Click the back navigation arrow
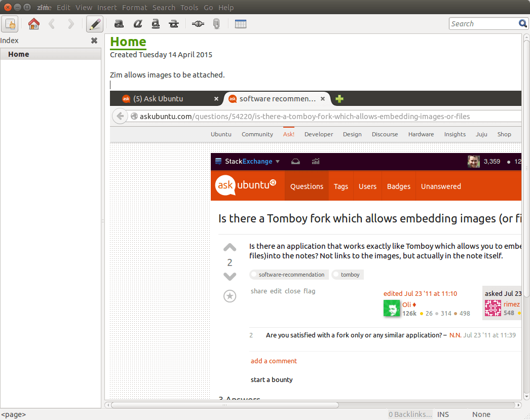 click(x=52, y=24)
